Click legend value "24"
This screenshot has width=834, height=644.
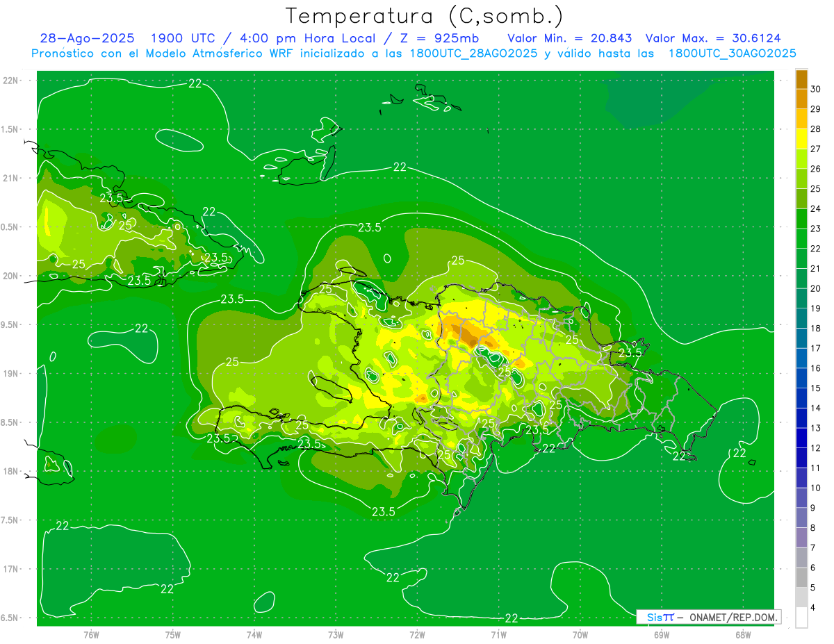point(816,208)
